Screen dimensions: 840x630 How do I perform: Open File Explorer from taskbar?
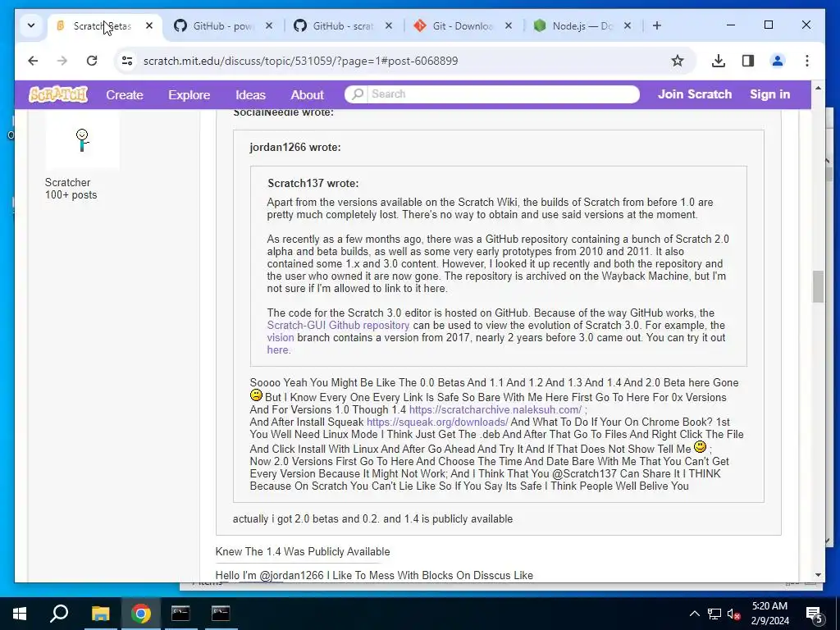[100, 614]
